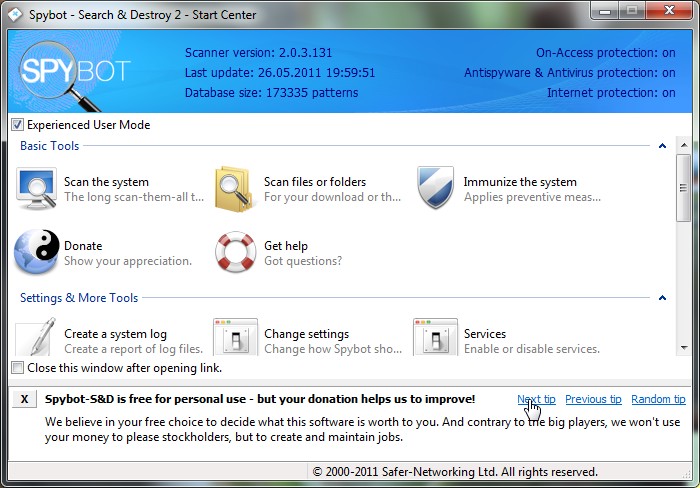The image size is (700, 488).
Task: Collapse the Basic Tools section arrow
Action: click(662, 146)
